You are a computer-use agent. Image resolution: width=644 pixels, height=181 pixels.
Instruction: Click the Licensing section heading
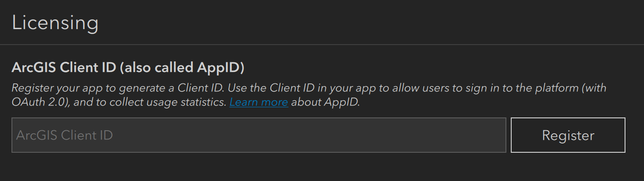(x=55, y=23)
